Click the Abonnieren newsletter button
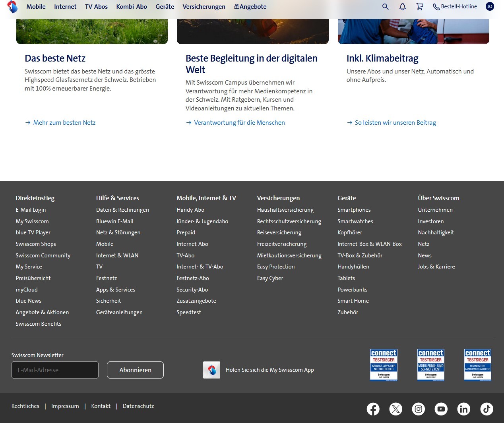504x423 pixels. 135,370
